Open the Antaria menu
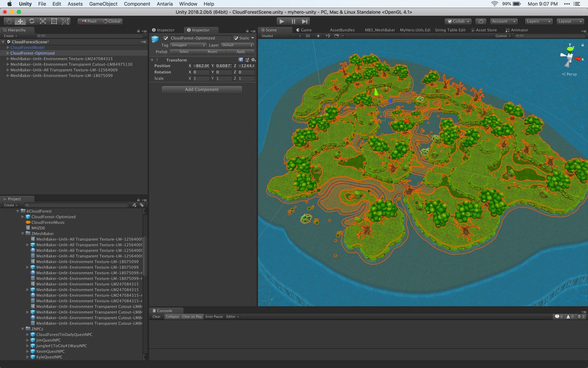 [165, 4]
